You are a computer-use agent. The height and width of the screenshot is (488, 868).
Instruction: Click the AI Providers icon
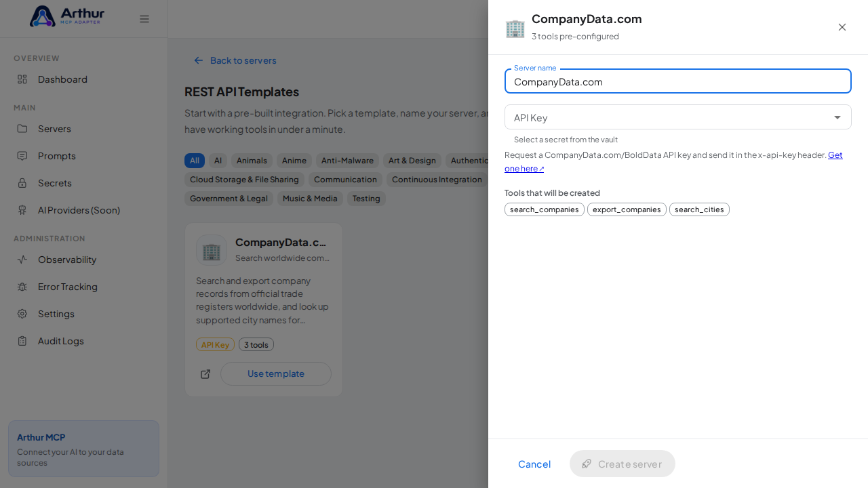click(22, 210)
